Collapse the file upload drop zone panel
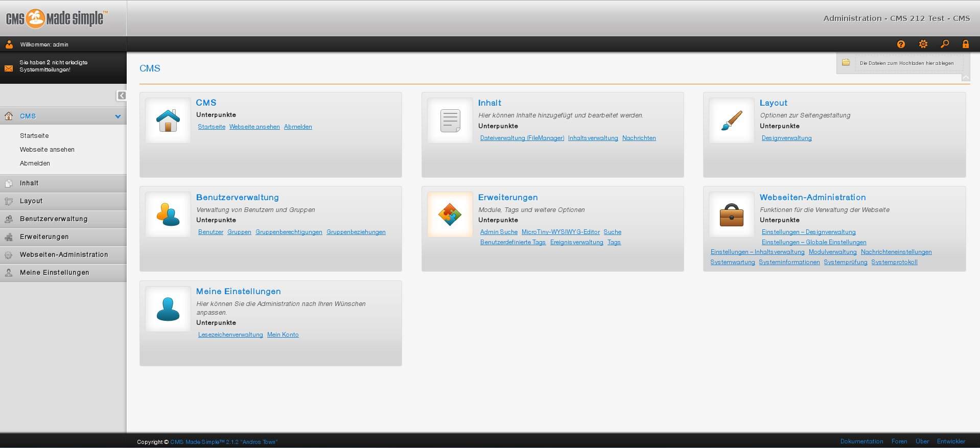 (x=965, y=78)
